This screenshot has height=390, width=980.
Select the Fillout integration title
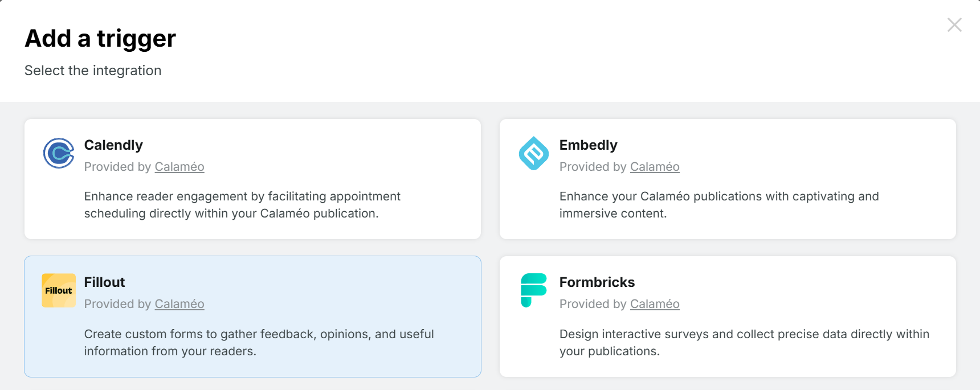click(x=104, y=282)
